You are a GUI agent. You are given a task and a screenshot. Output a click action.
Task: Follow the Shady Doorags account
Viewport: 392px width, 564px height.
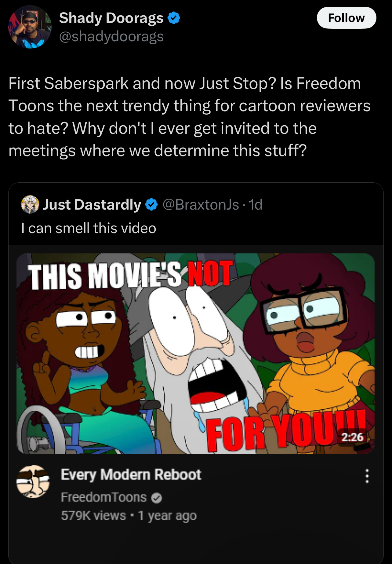coord(347,18)
